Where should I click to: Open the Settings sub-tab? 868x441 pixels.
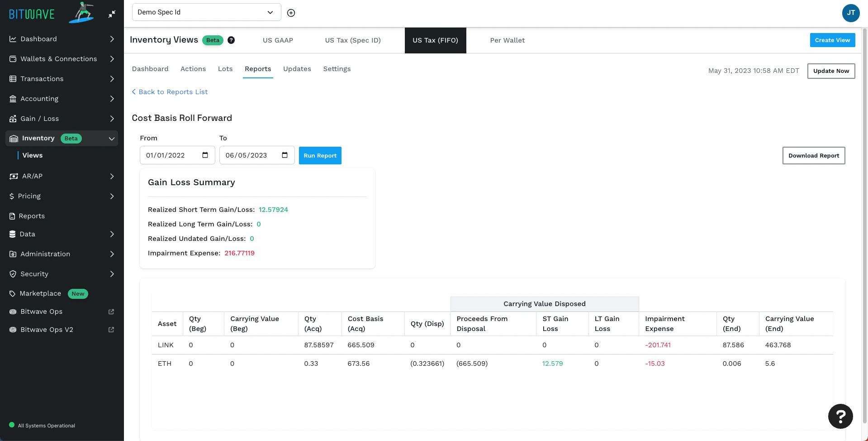click(x=337, y=69)
